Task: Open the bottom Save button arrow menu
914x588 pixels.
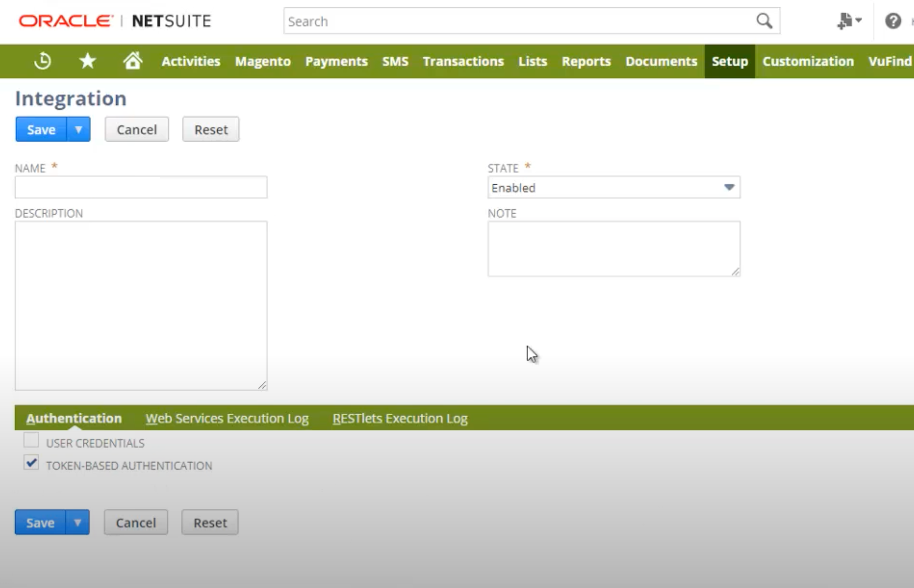Action: 77,522
